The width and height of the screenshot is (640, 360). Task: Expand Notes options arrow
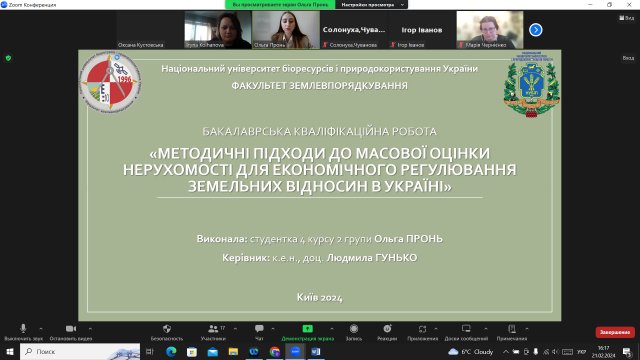tap(527, 329)
